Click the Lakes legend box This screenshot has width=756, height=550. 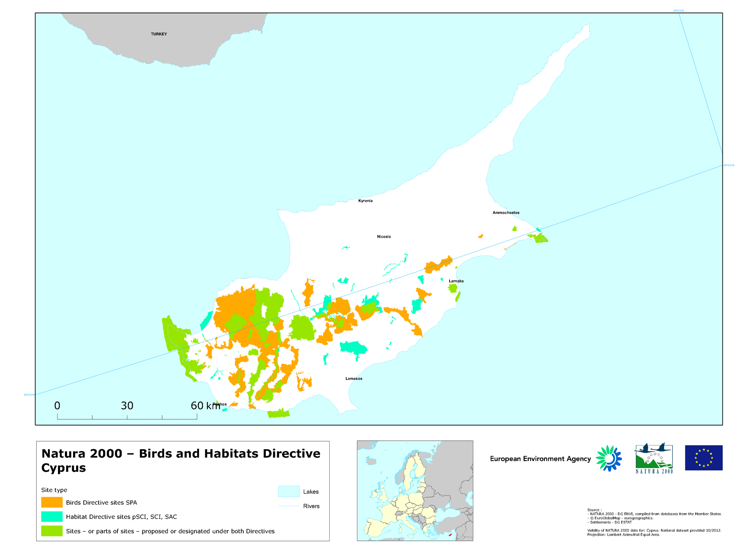click(x=289, y=492)
